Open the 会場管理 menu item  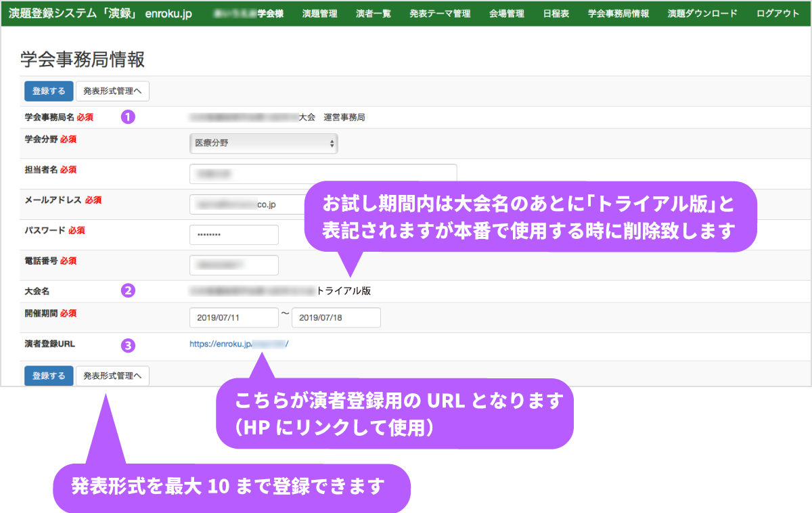(507, 14)
